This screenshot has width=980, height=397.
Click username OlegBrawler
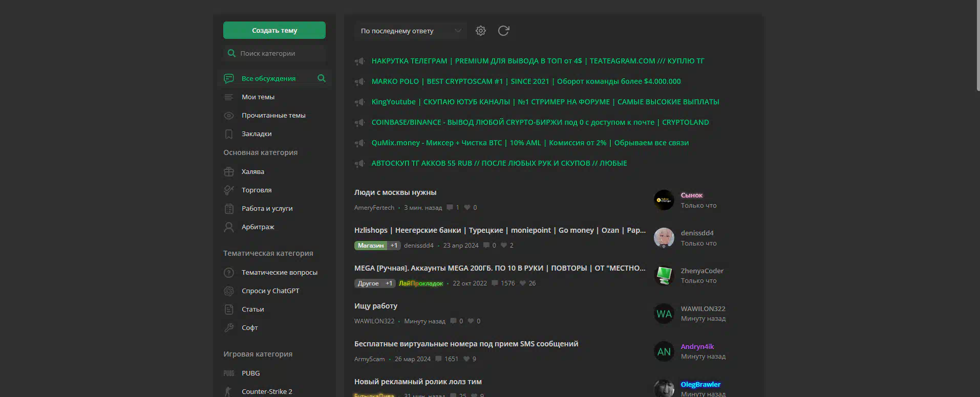(700, 384)
